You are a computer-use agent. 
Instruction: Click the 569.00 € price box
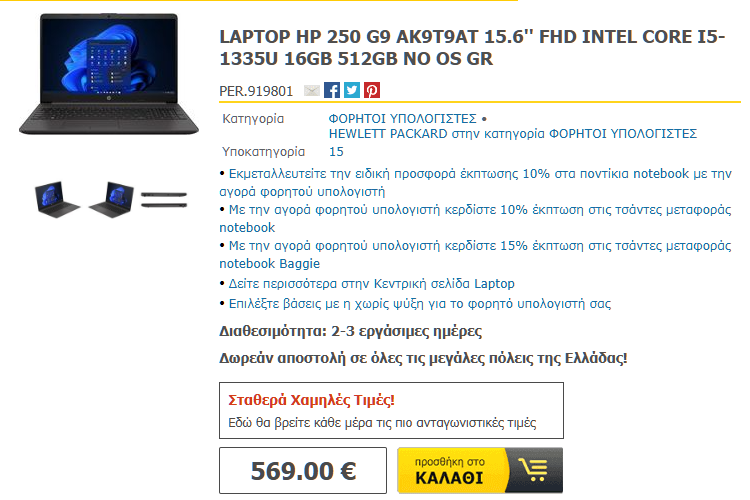303,470
